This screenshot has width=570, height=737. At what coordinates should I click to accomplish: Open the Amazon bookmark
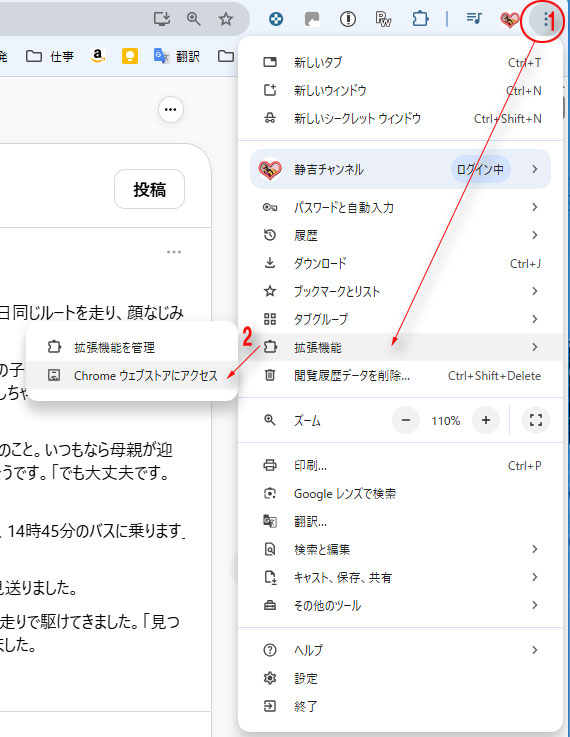tap(97, 56)
